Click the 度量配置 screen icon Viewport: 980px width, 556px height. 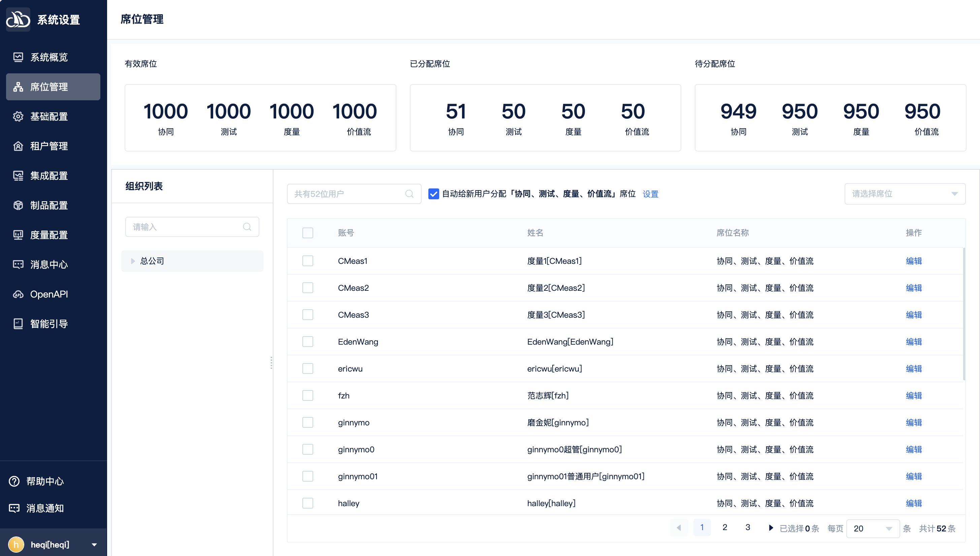pos(18,235)
